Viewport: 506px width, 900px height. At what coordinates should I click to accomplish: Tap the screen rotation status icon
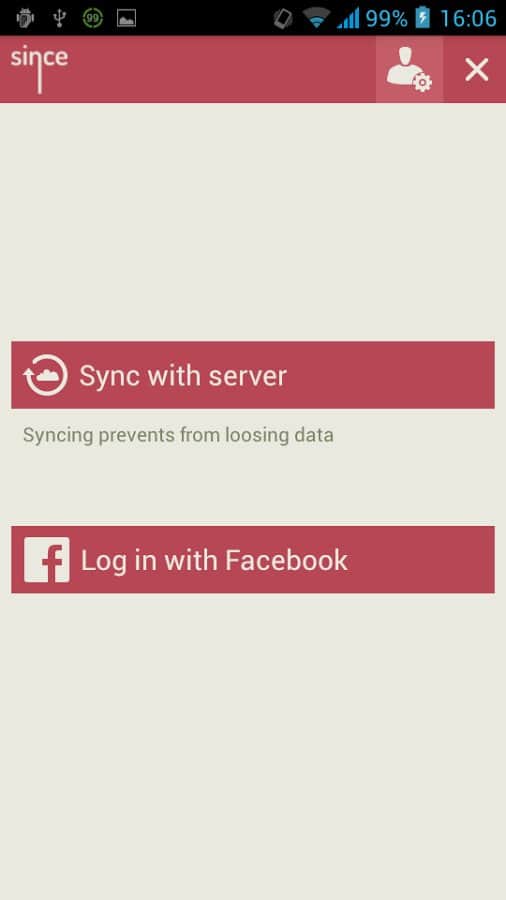(x=283, y=18)
